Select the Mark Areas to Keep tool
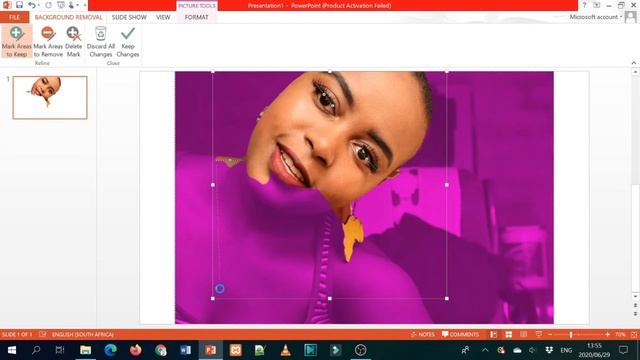640x360 pixels. pyautogui.click(x=16, y=41)
